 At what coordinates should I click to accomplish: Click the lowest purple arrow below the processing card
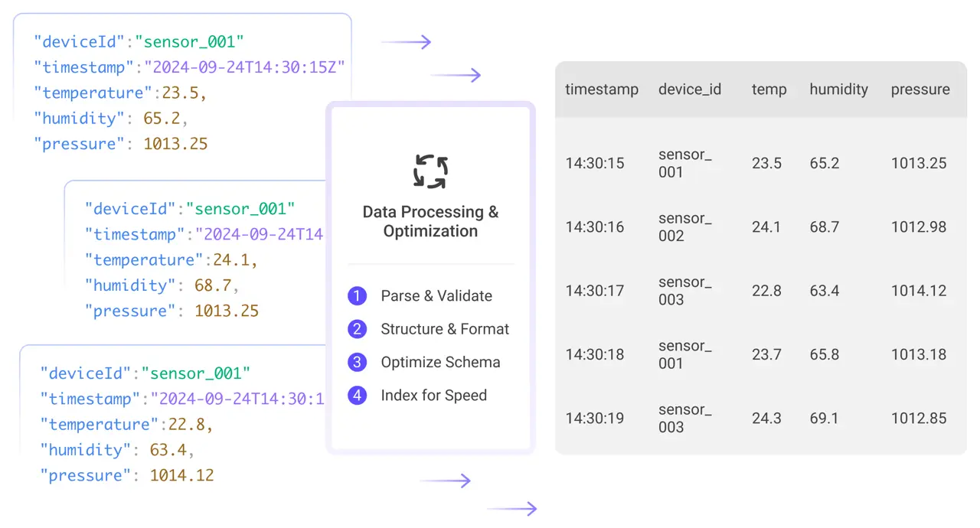511,509
